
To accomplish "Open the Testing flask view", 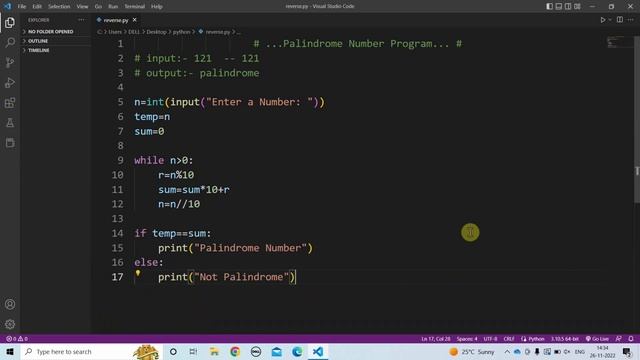I will (x=10, y=122).
